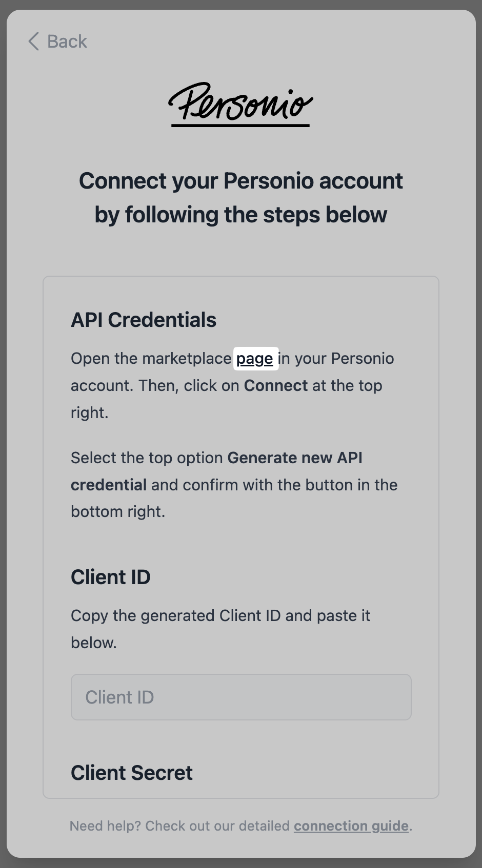Viewport: 482px width, 868px height.
Task: Go back using the Back label
Action: point(67,42)
